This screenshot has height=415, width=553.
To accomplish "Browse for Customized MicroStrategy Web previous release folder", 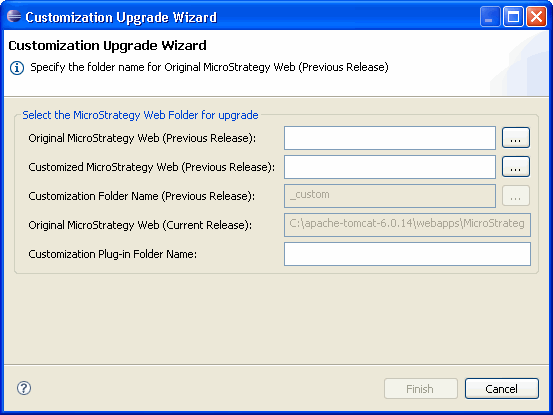I will pos(516,167).
